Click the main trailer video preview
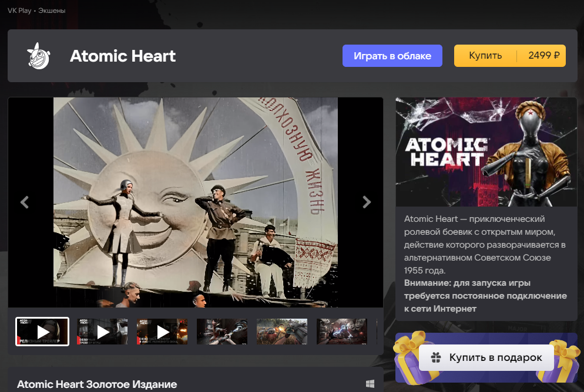The height and width of the screenshot is (392, 584). (196, 202)
